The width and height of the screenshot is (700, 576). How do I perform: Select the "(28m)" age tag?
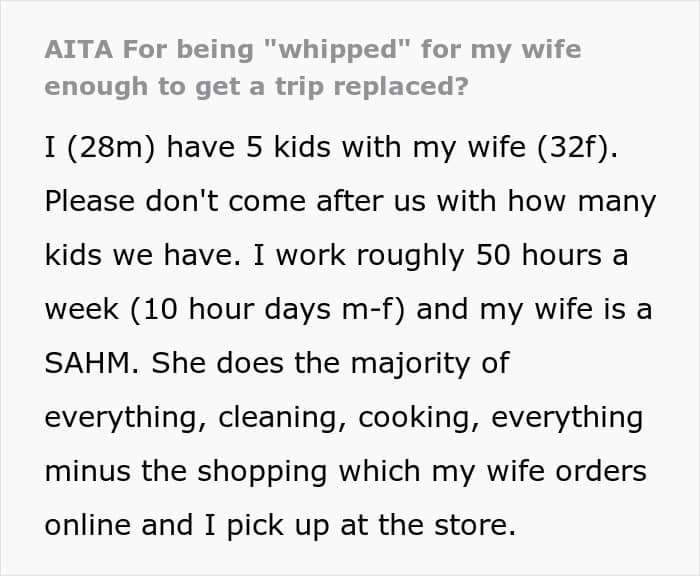tap(111, 147)
